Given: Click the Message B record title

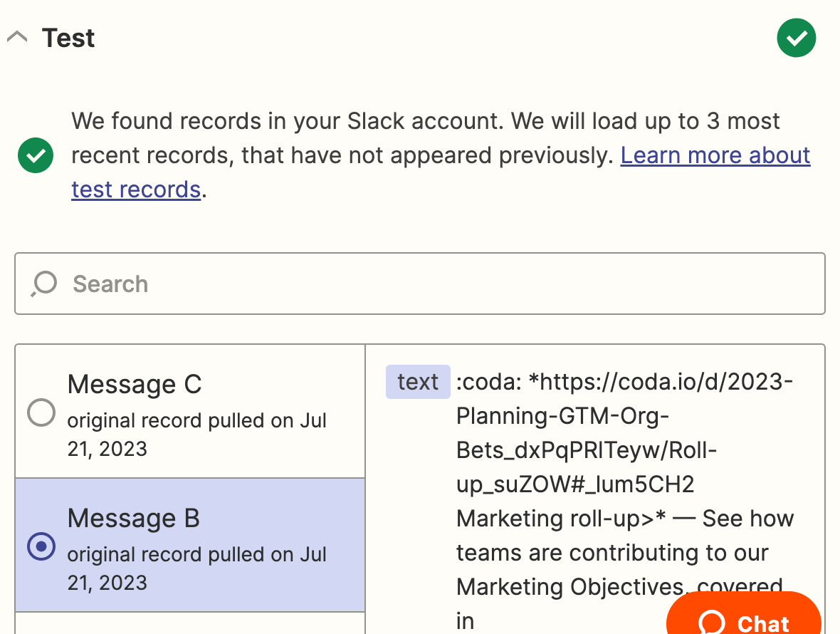Looking at the screenshot, I should tap(133, 519).
